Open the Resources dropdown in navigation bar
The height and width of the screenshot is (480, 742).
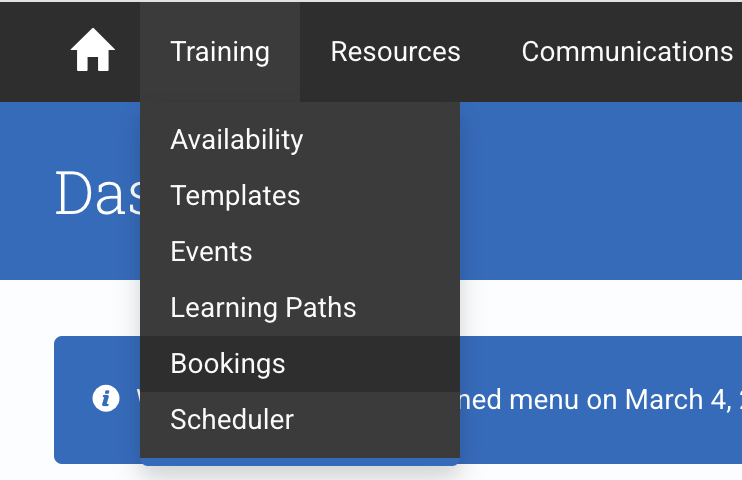(x=395, y=52)
